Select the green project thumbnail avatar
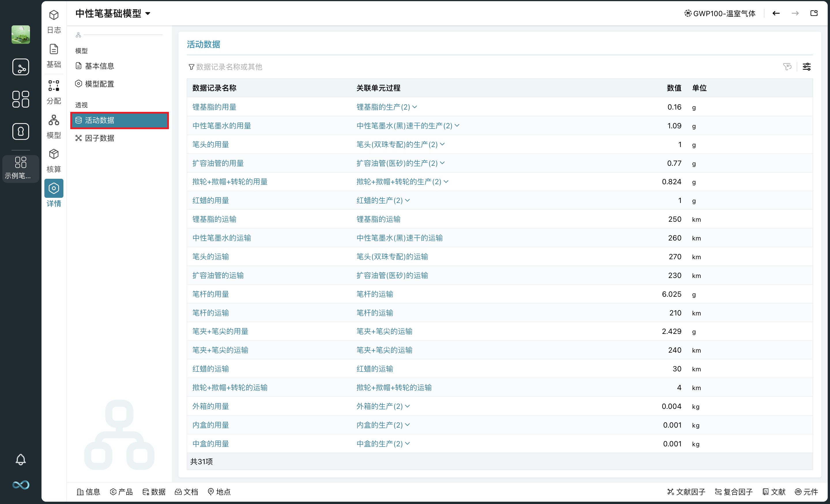 click(20, 34)
